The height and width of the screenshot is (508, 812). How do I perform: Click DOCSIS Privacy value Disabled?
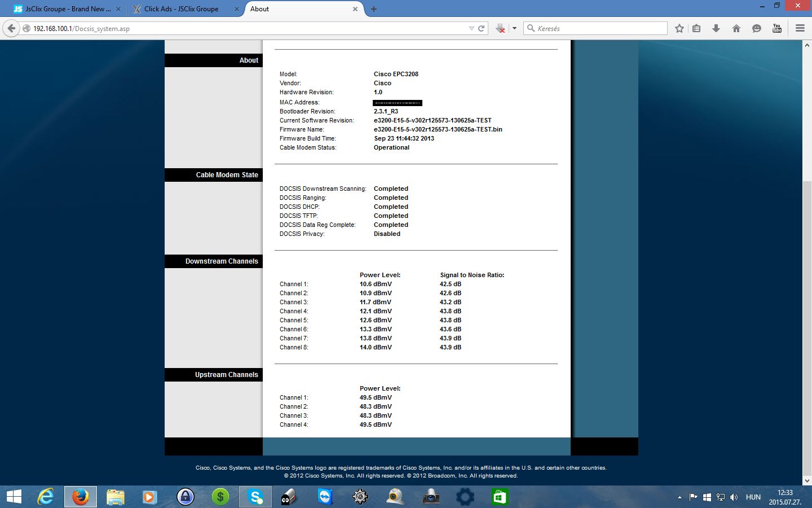pyautogui.click(x=387, y=234)
